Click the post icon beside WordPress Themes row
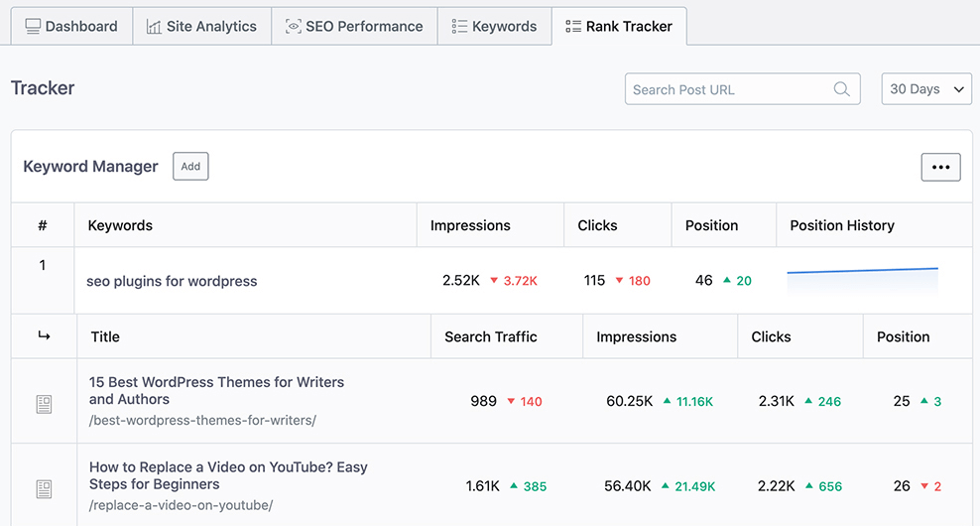Image resolution: width=980 pixels, height=526 pixels. coord(44,404)
